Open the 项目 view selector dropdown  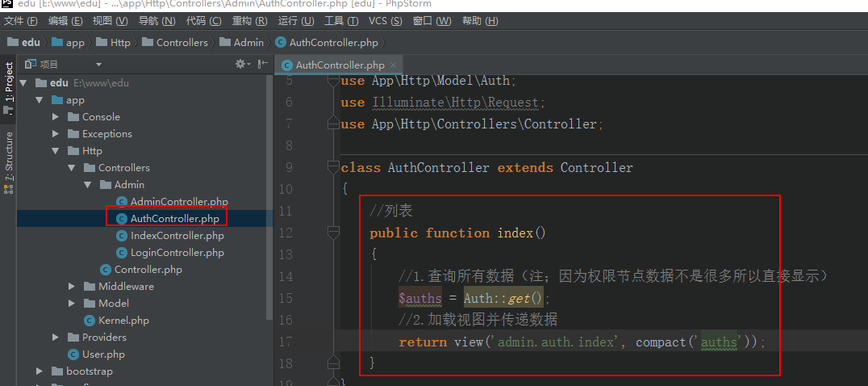98,65
